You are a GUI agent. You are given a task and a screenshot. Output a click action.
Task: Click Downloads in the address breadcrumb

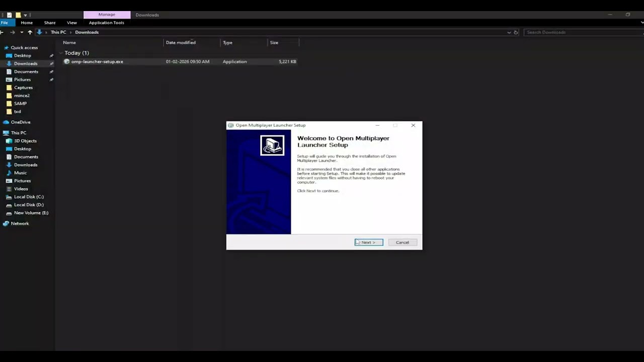(87, 32)
